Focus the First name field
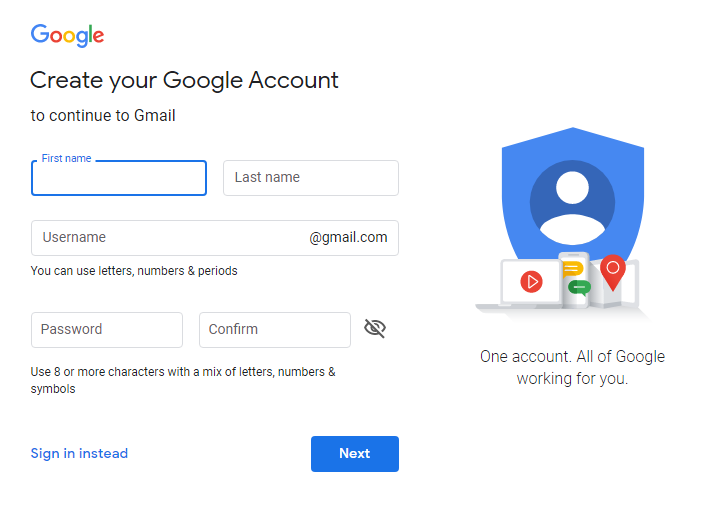 point(119,179)
